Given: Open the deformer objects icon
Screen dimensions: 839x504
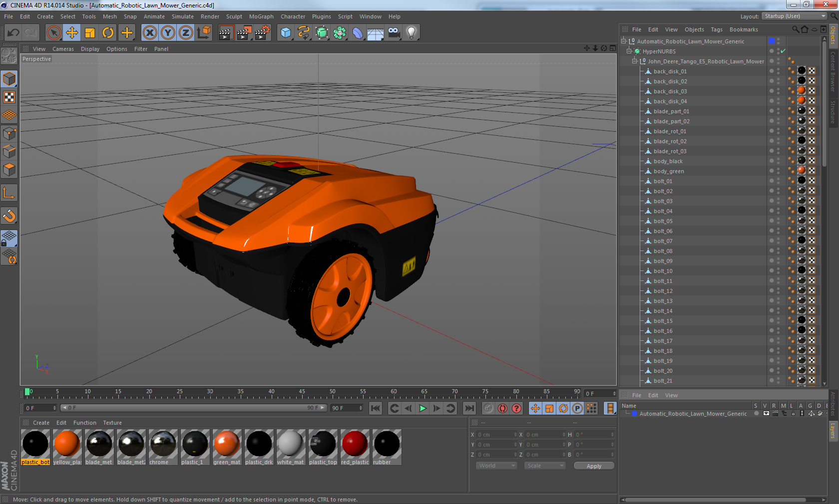Looking at the screenshot, I should pyautogui.click(x=358, y=33).
